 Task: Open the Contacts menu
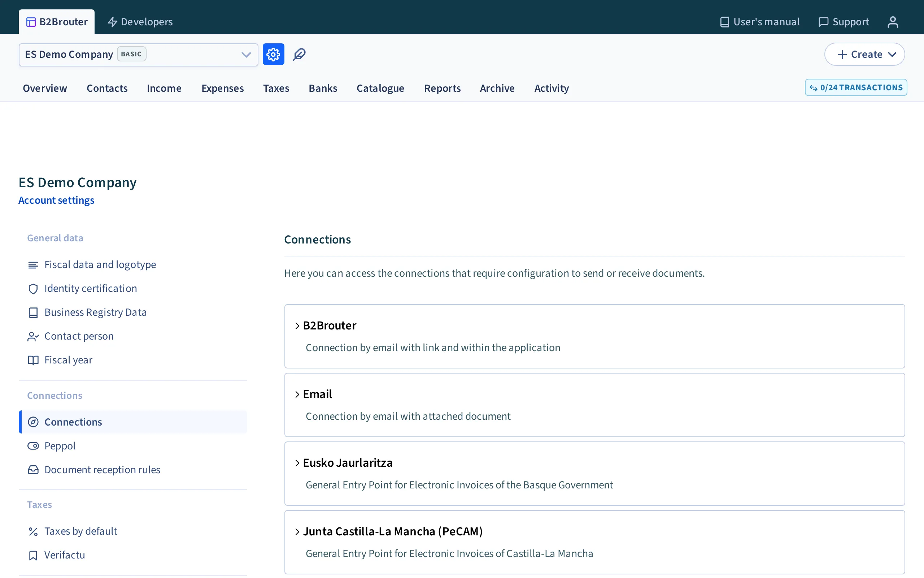(107, 88)
